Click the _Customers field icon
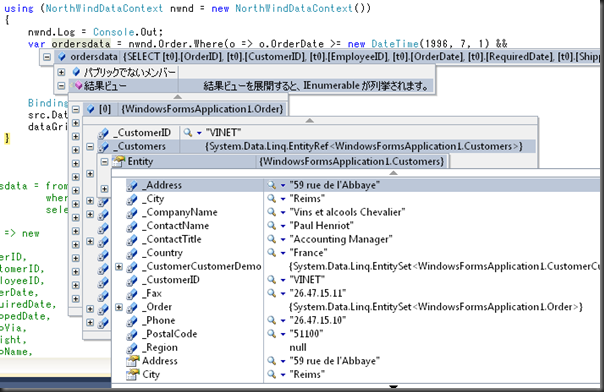Screen dimensions: 604x392 [x=104, y=147]
